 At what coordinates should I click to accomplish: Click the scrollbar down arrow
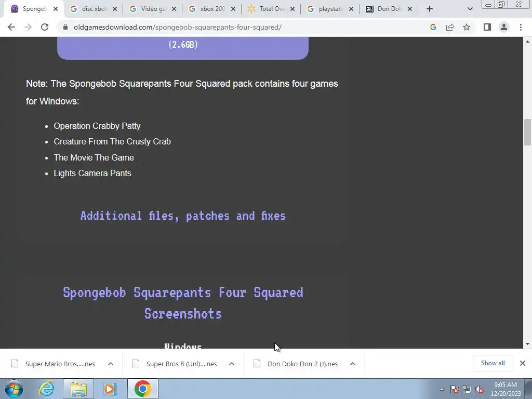tap(527, 344)
